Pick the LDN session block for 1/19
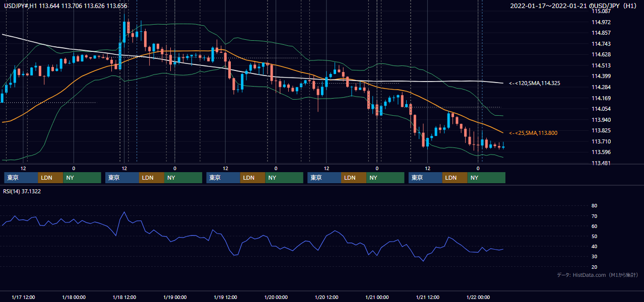Image resolution: width=644 pixels, height=302 pixels. pyautogui.click(x=253, y=178)
